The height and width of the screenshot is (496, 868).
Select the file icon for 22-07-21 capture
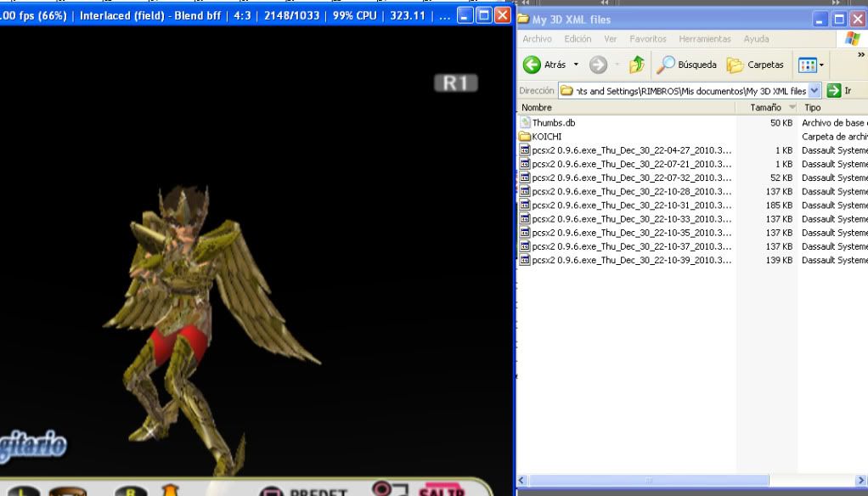pos(525,164)
